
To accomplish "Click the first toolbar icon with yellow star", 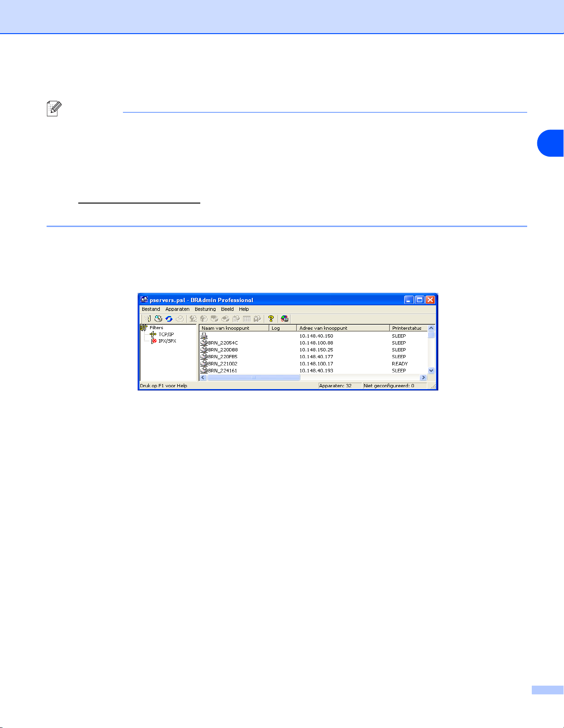I will point(147,318).
